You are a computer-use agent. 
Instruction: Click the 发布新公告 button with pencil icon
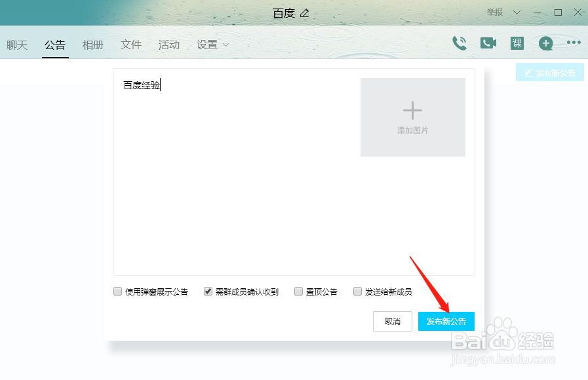click(x=550, y=72)
